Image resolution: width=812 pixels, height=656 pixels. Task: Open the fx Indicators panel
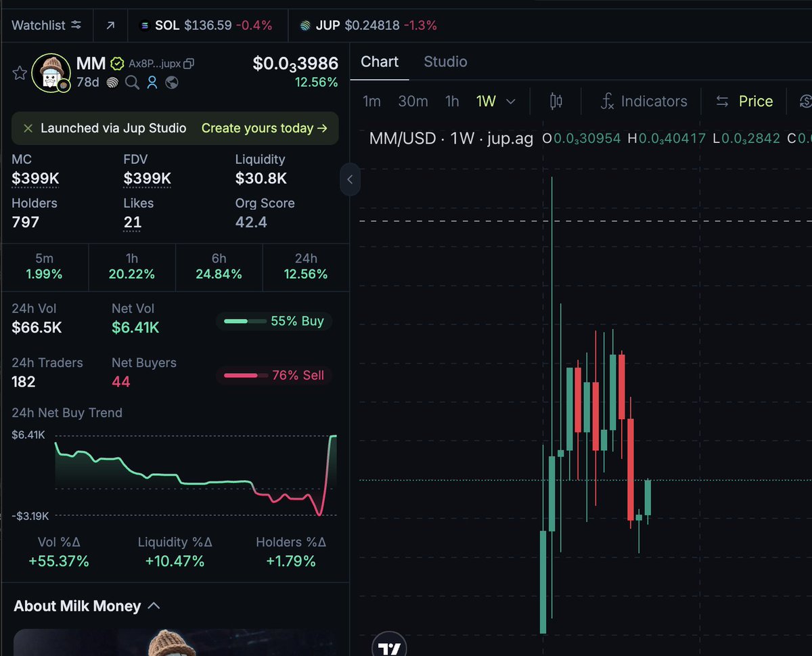(x=643, y=101)
